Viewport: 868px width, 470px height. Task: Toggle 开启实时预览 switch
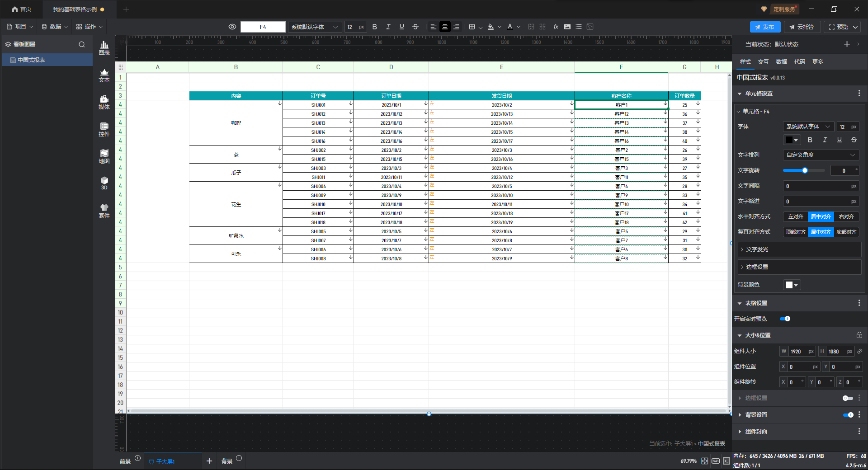click(x=785, y=319)
